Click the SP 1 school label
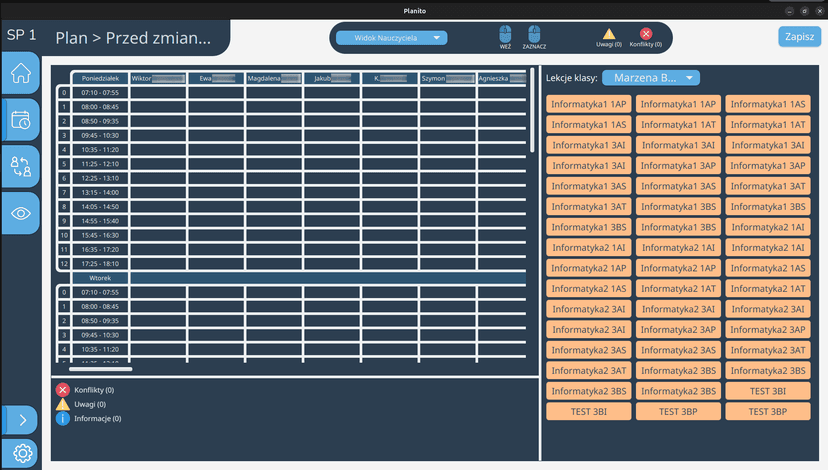The image size is (828, 470). coord(21,35)
